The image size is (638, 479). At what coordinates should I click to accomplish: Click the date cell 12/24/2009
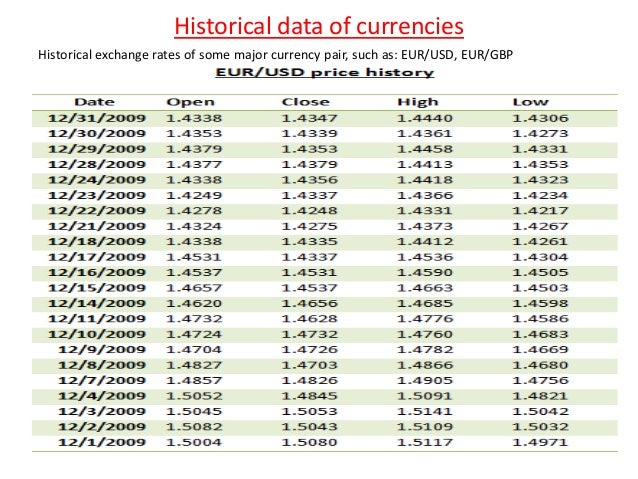(97, 180)
